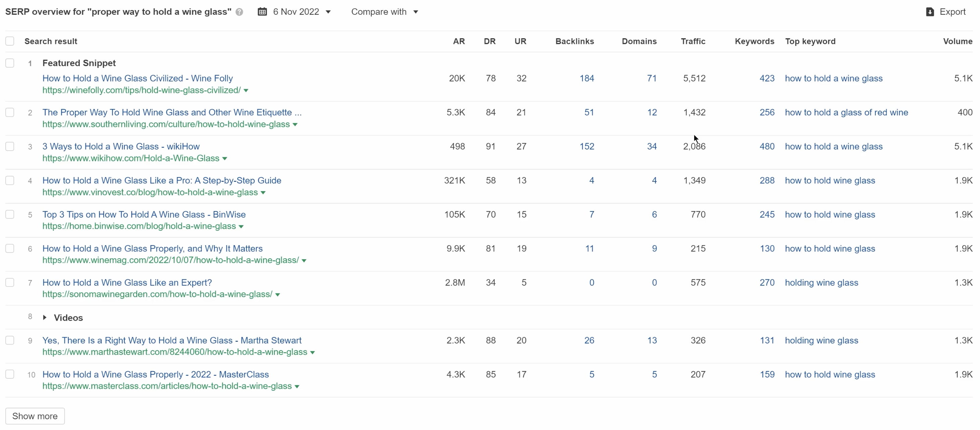The image size is (980, 430).
Task: Toggle checkbox for search result row 1
Action: click(x=10, y=63)
